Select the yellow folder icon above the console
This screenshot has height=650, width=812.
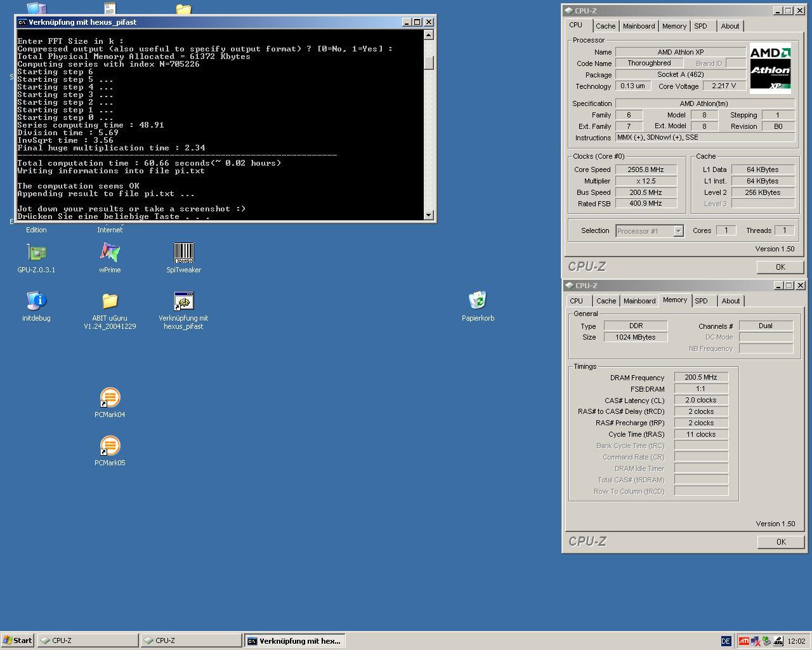183,9
